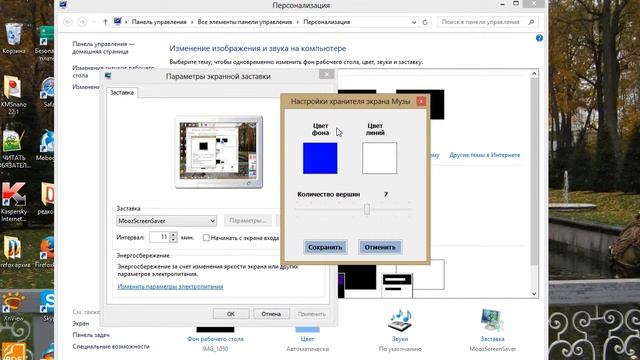The height and width of the screenshot is (360, 640).
Task: Click the Применить button
Action: tap(312, 314)
